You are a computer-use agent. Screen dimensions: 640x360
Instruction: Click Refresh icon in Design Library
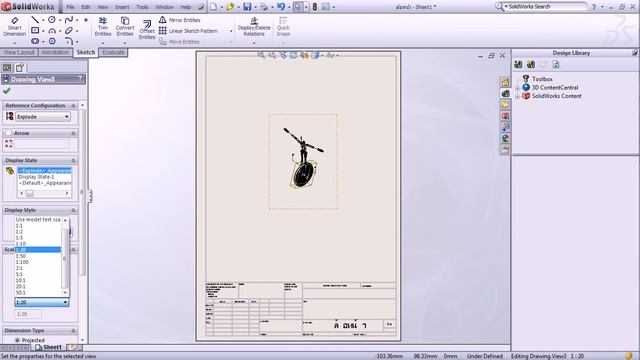(556, 64)
